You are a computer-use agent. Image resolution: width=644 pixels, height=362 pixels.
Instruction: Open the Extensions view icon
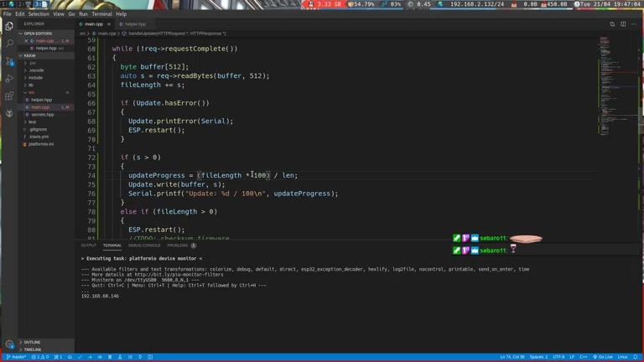coord(9,96)
